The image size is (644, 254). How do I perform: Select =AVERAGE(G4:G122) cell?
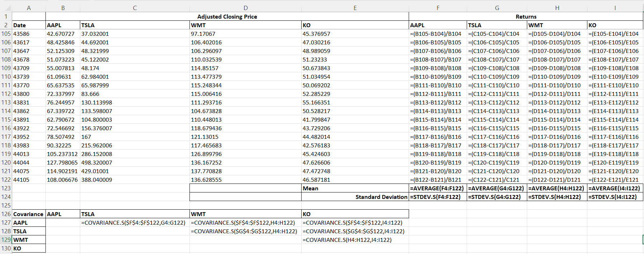coord(497,188)
